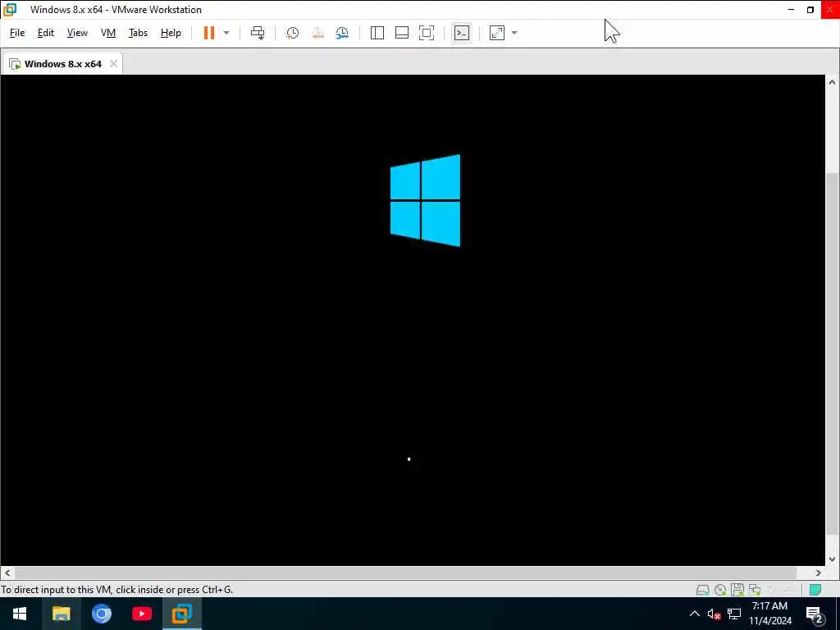Click the hard disk device status icon
This screenshot has width=840, height=630.
click(702, 591)
